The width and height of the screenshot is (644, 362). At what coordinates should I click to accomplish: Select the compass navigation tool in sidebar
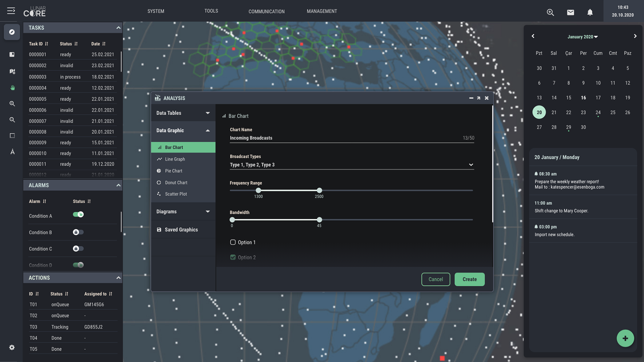pos(12,32)
